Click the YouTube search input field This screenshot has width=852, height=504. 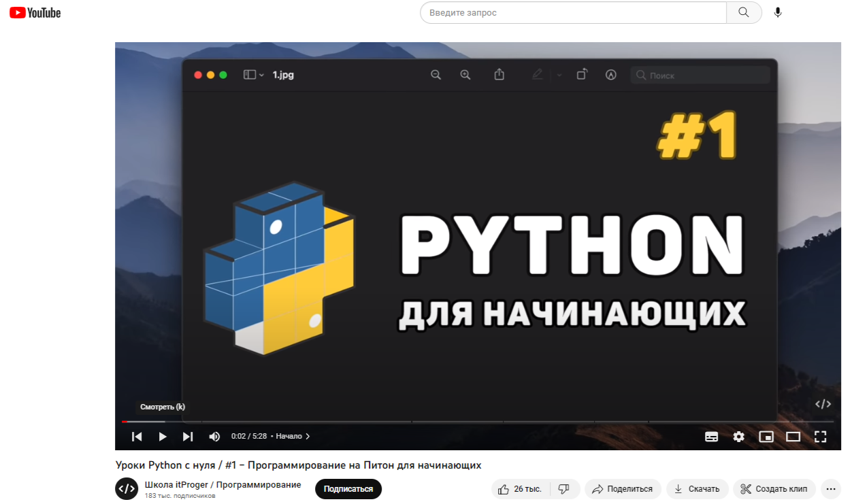click(x=572, y=12)
